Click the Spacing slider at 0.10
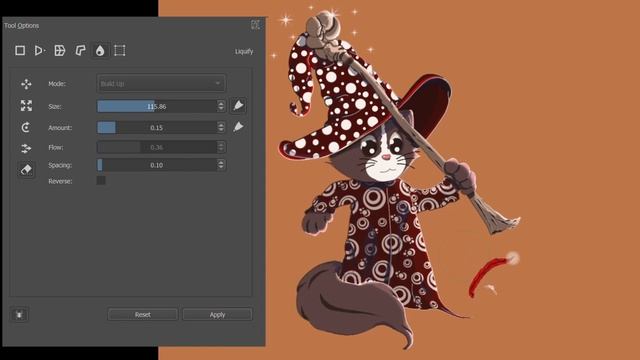The width and height of the screenshot is (640, 360). pyautogui.click(x=157, y=165)
